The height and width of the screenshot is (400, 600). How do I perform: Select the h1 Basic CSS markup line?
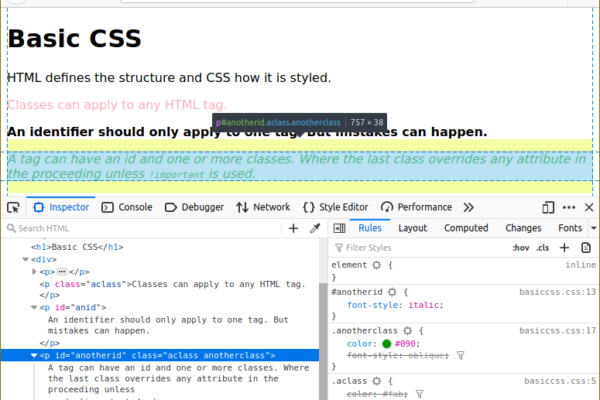77,247
